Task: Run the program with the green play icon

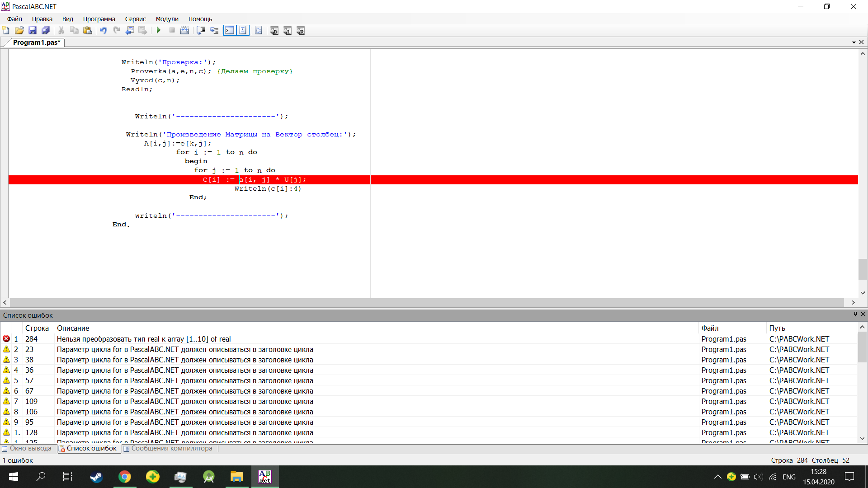Action: click(x=159, y=30)
